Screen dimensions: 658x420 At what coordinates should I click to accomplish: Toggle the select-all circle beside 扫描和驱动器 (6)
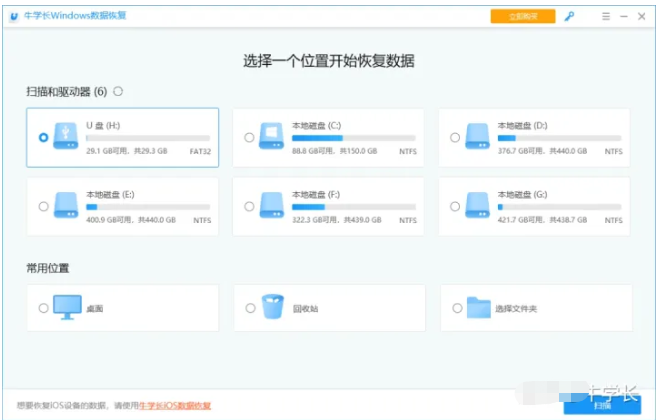[118, 91]
